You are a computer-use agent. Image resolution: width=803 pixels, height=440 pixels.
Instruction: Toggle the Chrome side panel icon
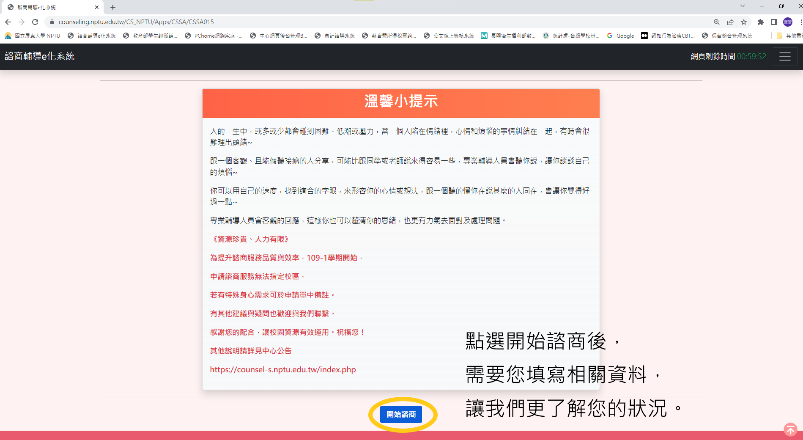[774, 22]
